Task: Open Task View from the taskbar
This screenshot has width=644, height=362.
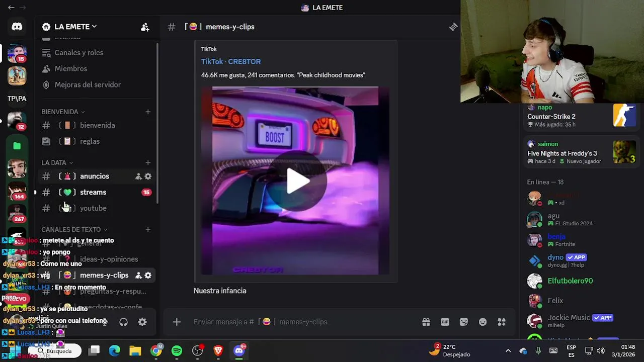Action: click(x=94, y=350)
